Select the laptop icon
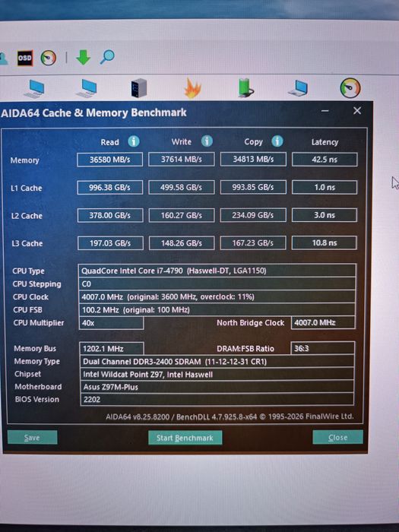Viewport: 399px width, 532px height. 298,88
